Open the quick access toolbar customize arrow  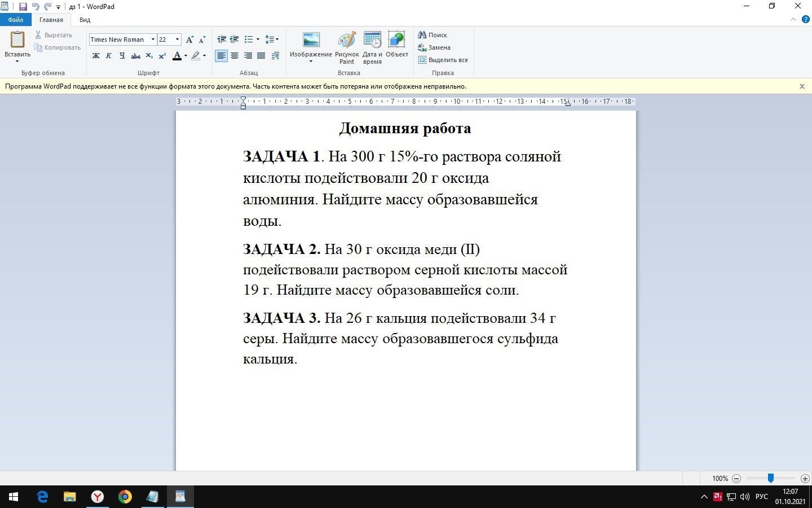[x=58, y=7]
